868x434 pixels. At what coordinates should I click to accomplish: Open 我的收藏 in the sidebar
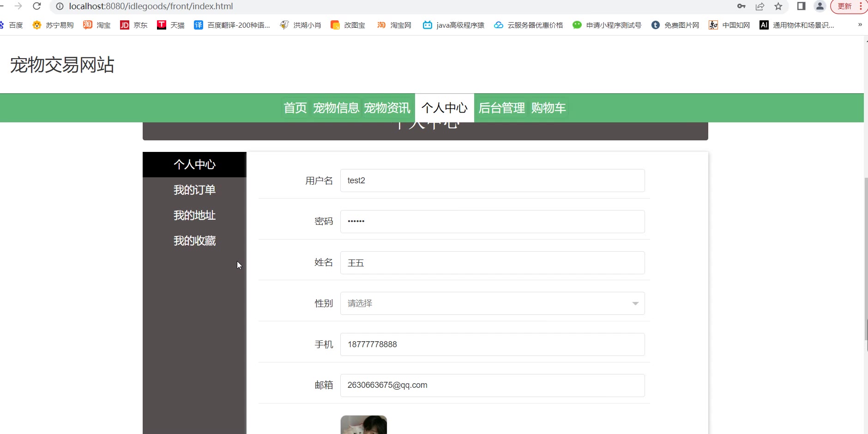(194, 241)
